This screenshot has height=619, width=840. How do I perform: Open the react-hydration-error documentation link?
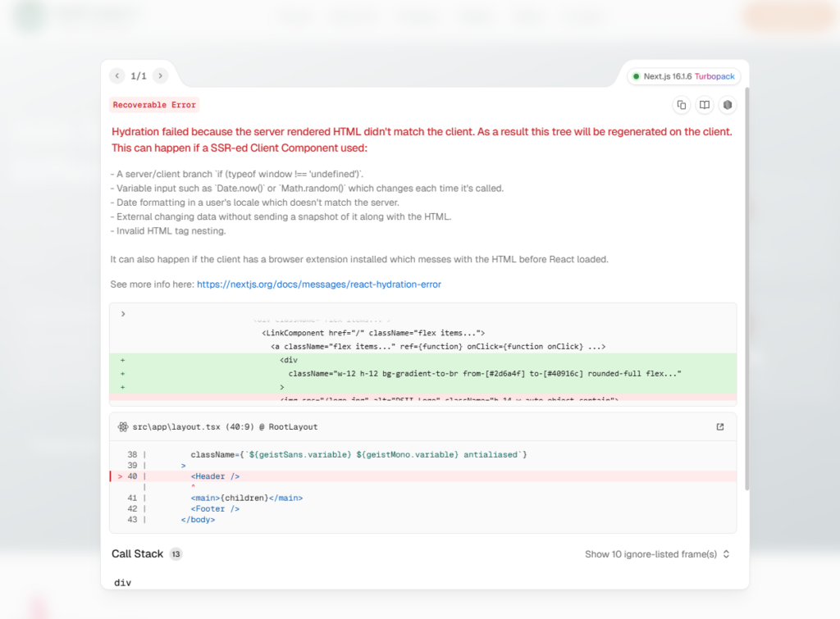[x=318, y=284]
